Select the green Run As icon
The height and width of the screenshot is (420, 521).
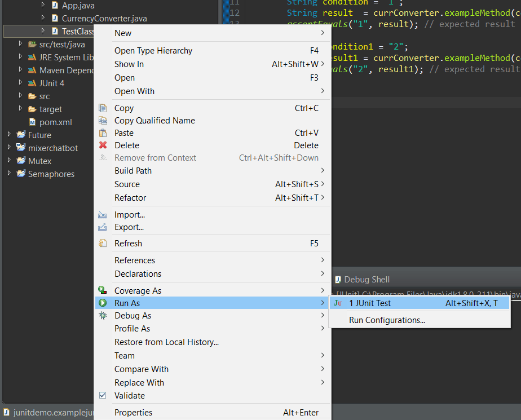coord(103,303)
